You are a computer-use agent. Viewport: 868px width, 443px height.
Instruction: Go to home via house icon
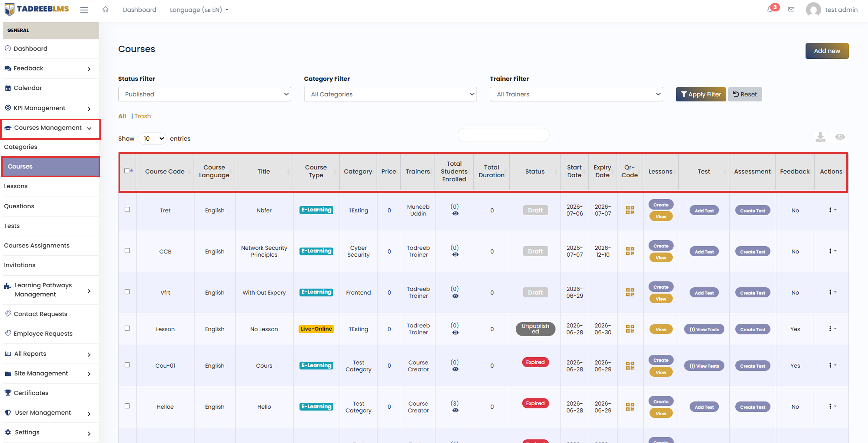coord(105,9)
